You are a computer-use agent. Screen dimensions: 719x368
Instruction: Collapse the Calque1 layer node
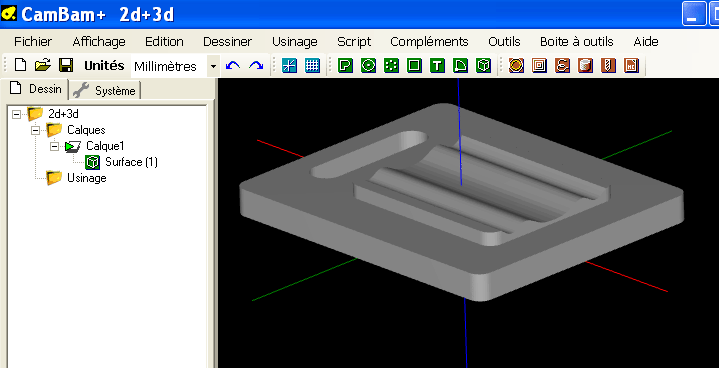pyautogui.click(x=54, y=146)
